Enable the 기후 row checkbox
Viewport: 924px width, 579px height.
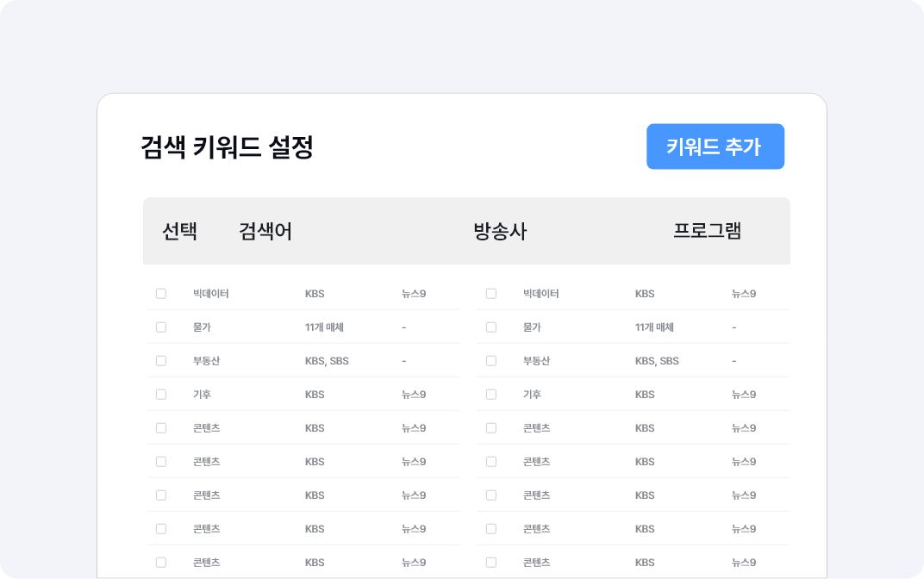[161, 394]
